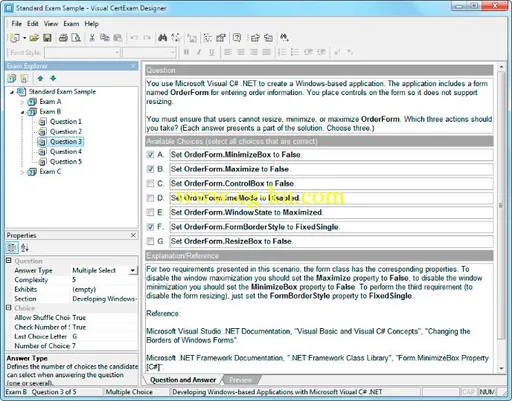
Task: Select Question 2 in exam tree
Action: pyautogui.click(x=66, y=132)
